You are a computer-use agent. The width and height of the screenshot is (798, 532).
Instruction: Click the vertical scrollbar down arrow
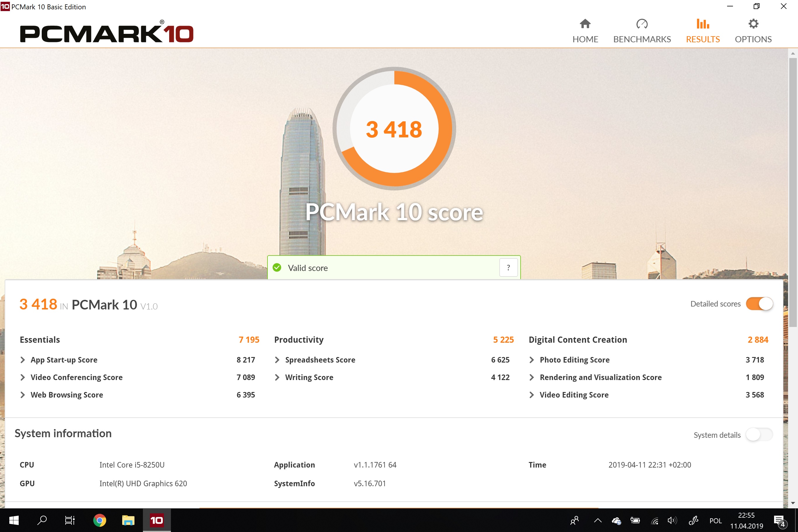pyautogui.click(x=792, y=503)
